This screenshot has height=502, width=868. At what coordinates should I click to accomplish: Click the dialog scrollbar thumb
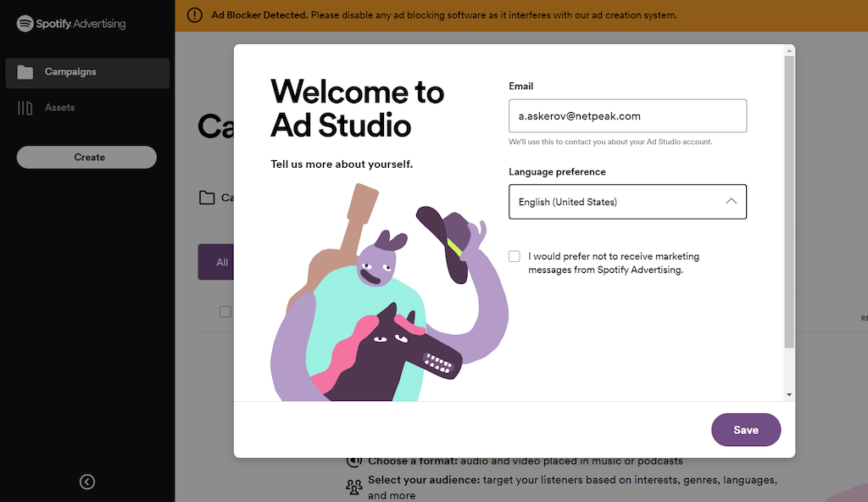789,202
